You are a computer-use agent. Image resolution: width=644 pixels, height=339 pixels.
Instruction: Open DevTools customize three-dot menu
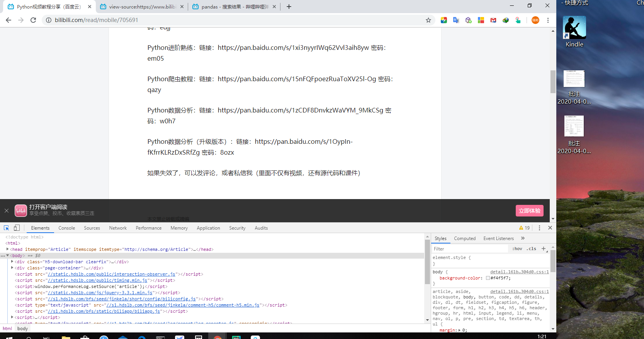(x=539, y=228)
